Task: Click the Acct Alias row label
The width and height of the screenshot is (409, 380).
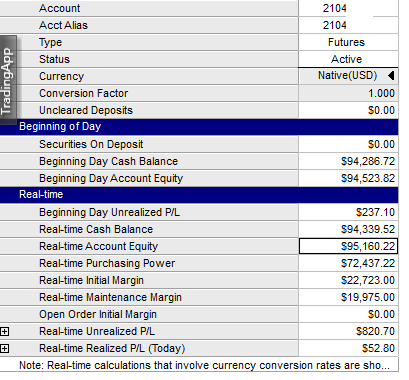Action: [x=63, y=25]
